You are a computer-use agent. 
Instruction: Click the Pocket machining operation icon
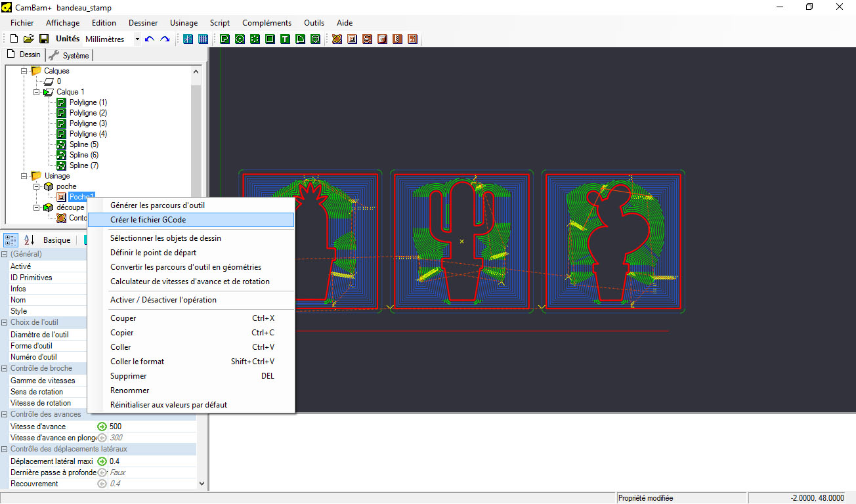(x=352, y=39)
